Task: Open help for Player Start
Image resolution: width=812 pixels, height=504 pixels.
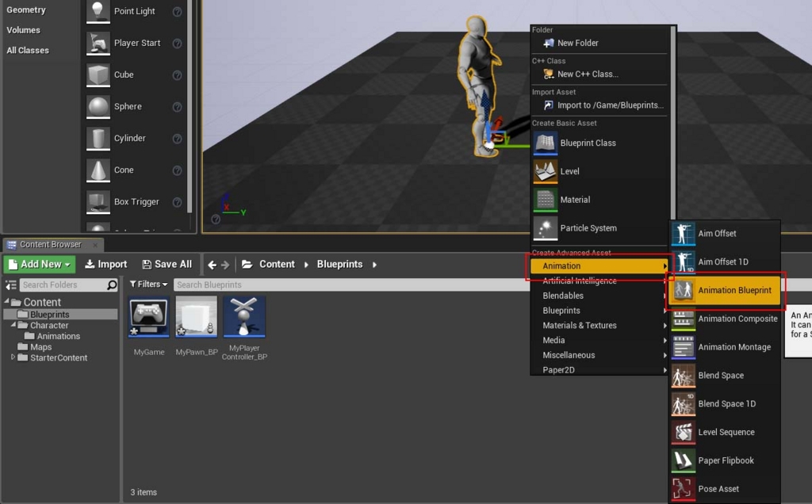Action: coord(177,44)
